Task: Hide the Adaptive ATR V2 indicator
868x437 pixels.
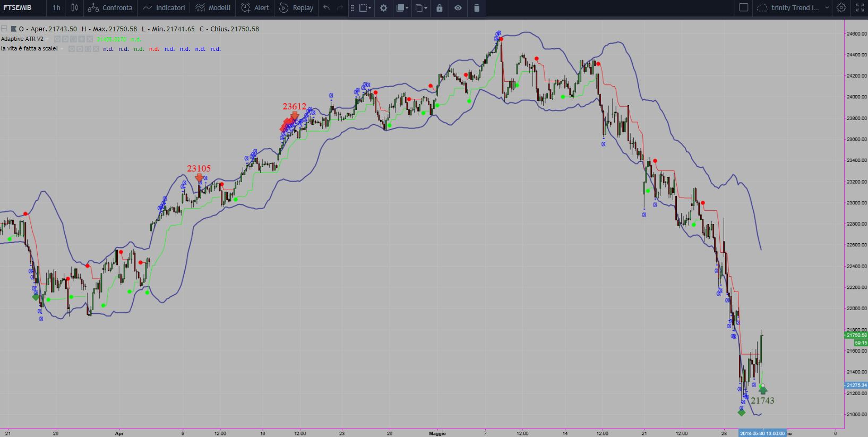Action: (57, 39)
